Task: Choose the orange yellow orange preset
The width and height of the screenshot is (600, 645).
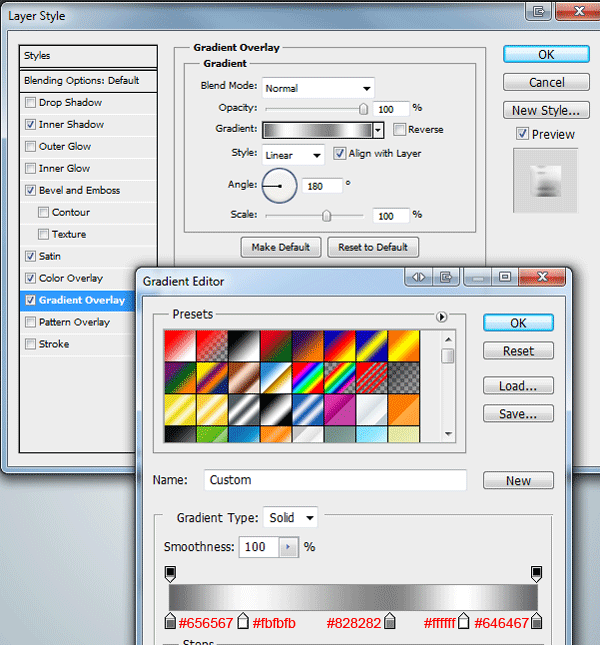Action: (404, 346)
